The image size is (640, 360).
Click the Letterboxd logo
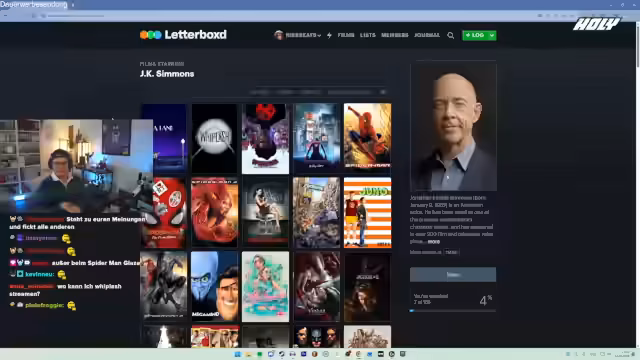click(x=183, y=35)
